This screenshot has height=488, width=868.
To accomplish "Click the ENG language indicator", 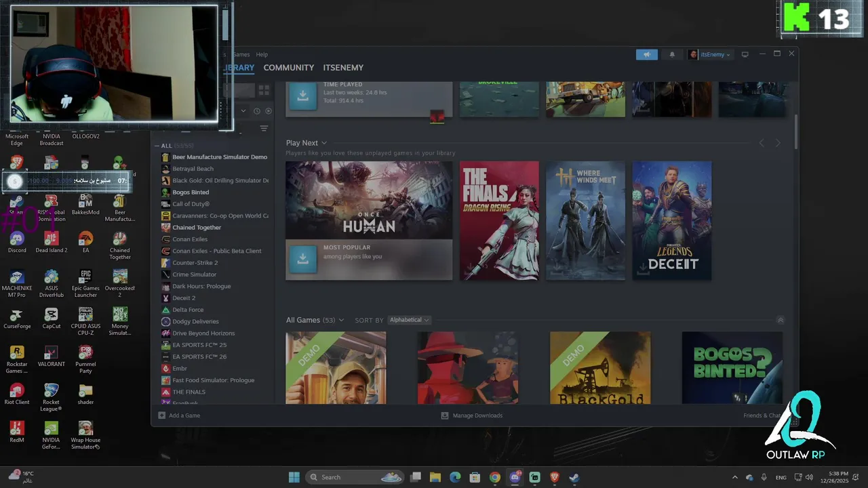I will click(781, 478).
